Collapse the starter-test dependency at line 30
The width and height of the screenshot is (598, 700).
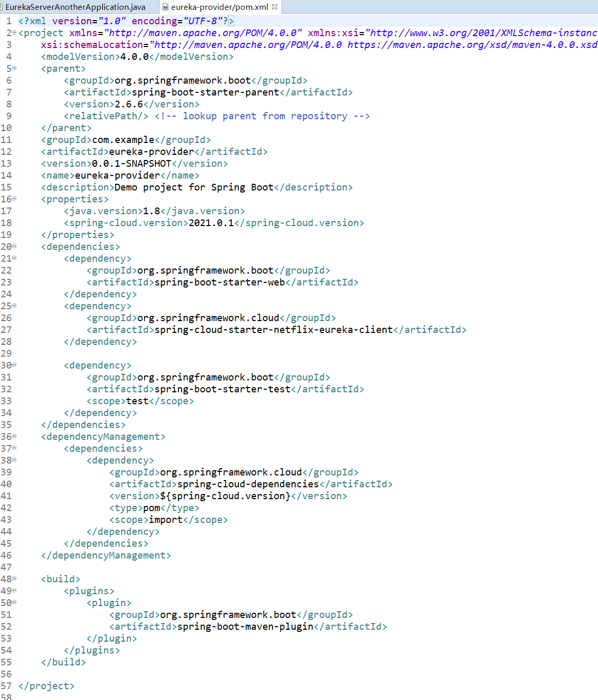14,365
